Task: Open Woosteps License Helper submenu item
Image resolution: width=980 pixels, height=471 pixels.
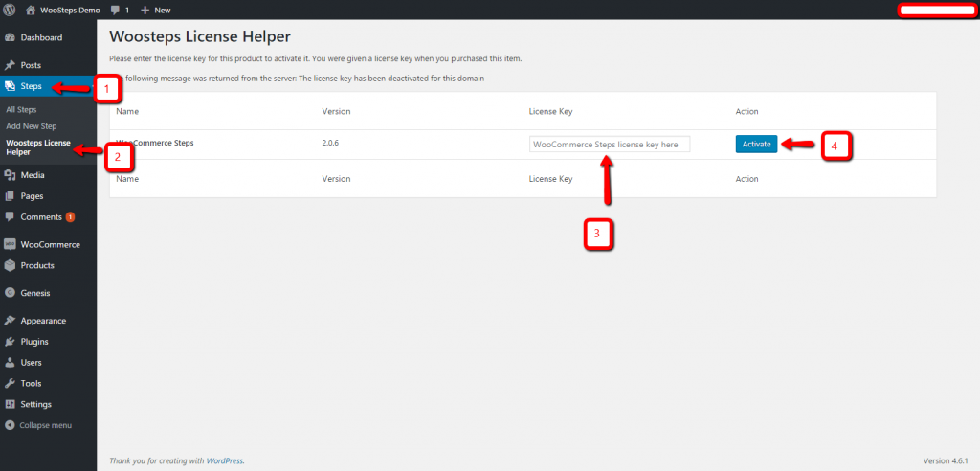Action: pyautogui.click(x=38, y=147)
